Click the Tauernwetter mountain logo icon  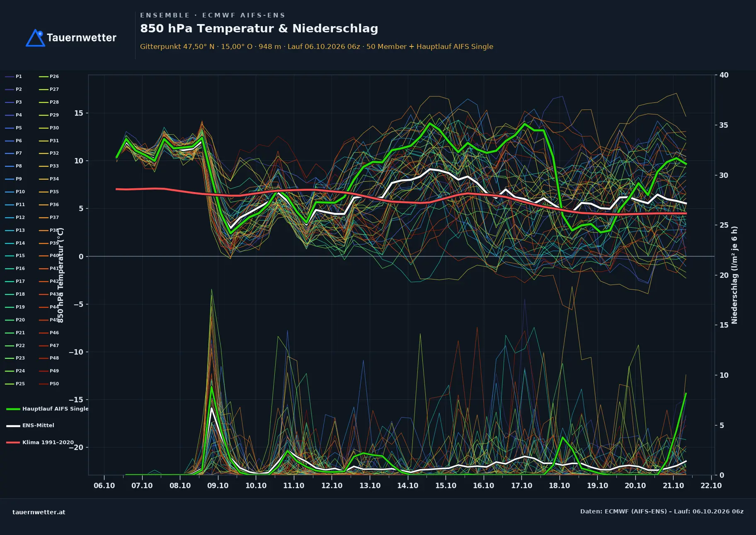click(35, 38)
